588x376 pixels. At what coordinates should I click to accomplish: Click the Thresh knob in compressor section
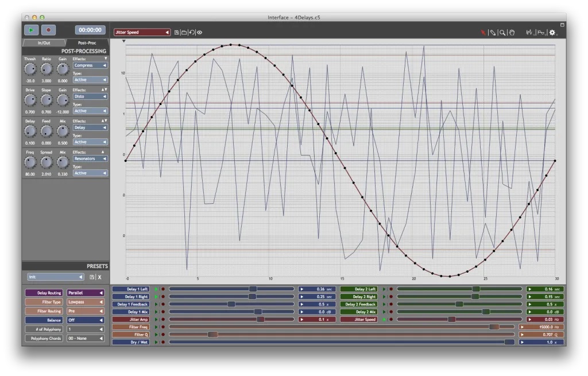(30, 69)
